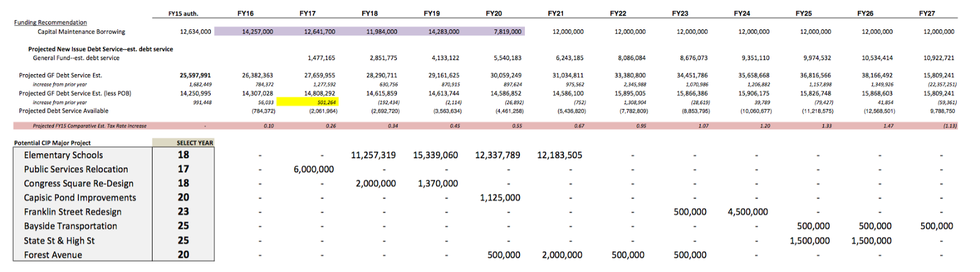Image resolution: width=980 pixels, height=272 pixels.
Task: Click the Potential CIP Major Project header
Action: coord(53,143)
